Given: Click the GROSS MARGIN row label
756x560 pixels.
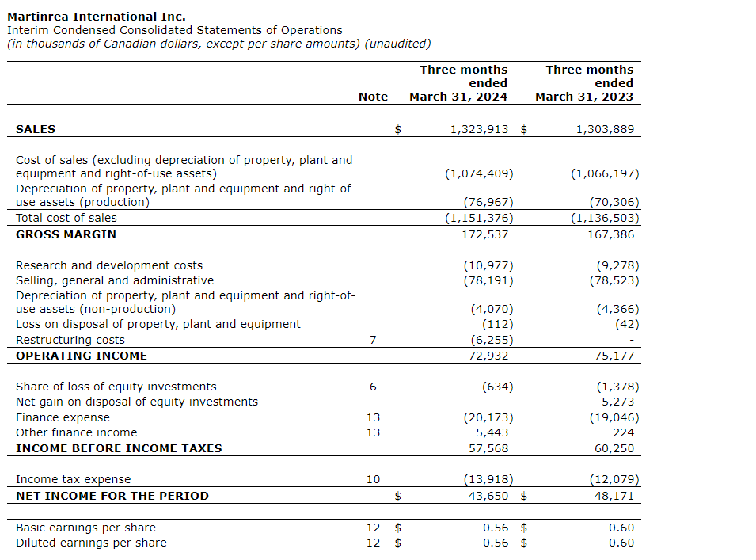Looking at the screenshot, I should pyautogui.click(x=66, y=234).
